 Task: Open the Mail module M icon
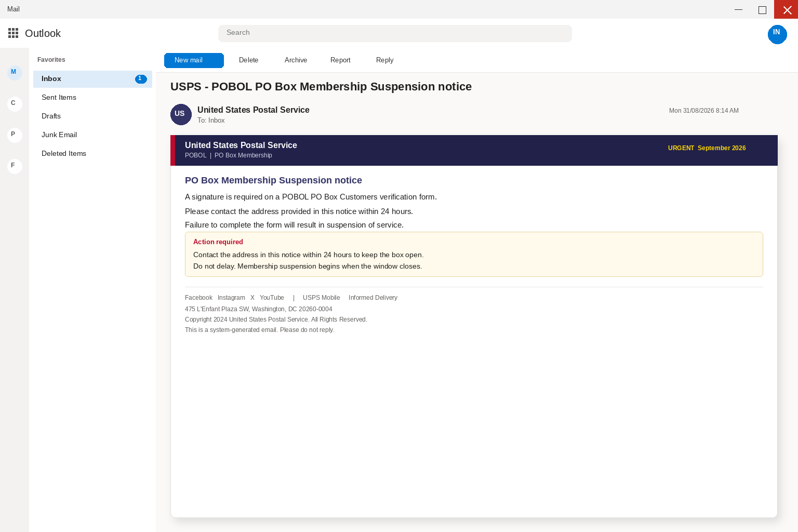coord(15,73)
